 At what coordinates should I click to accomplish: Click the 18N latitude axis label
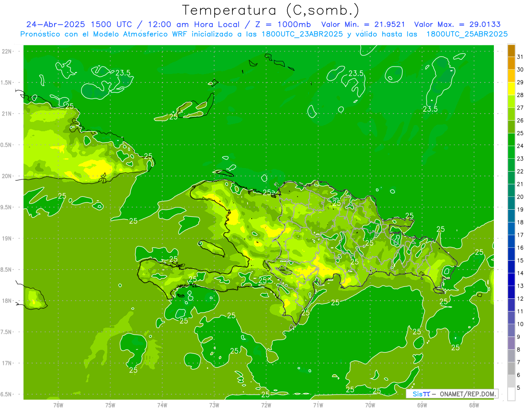[8, 301]
